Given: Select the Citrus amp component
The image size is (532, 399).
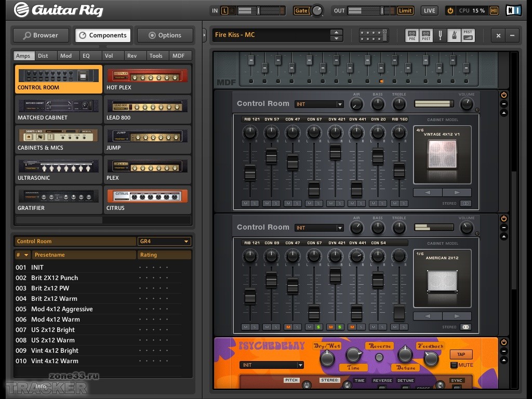Looking at the screenshot, I should click(147, 200).
